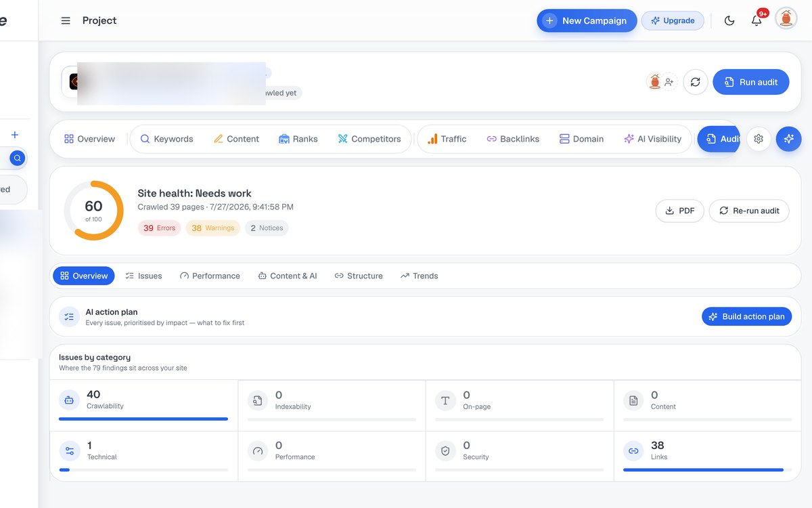Click the sidebar search icon

[x=18, y=158]
